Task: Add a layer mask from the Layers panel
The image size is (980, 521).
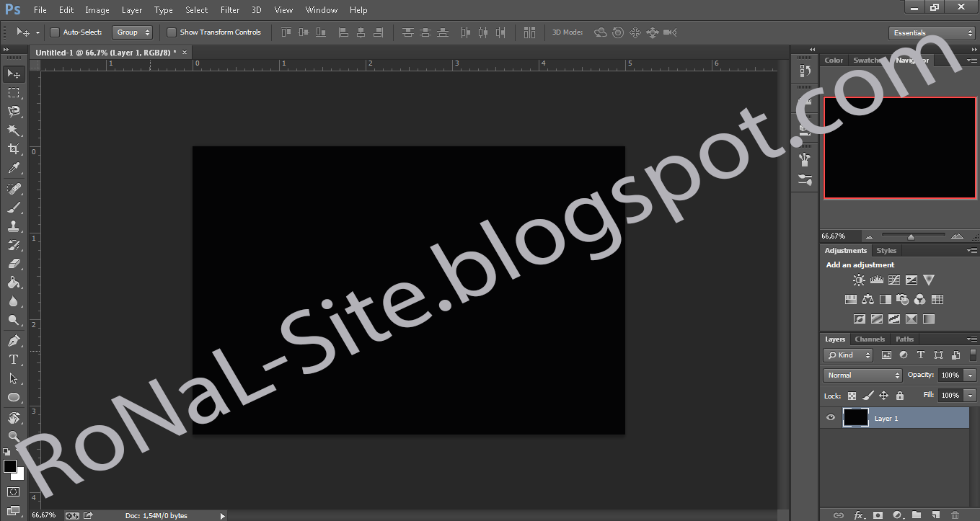Action: coord(878,515)
